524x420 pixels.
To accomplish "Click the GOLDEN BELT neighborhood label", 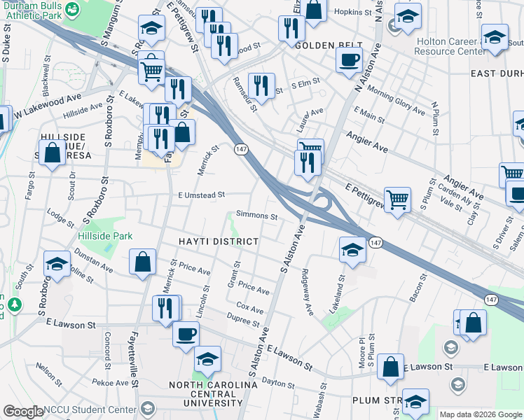I will pos(329,45).
